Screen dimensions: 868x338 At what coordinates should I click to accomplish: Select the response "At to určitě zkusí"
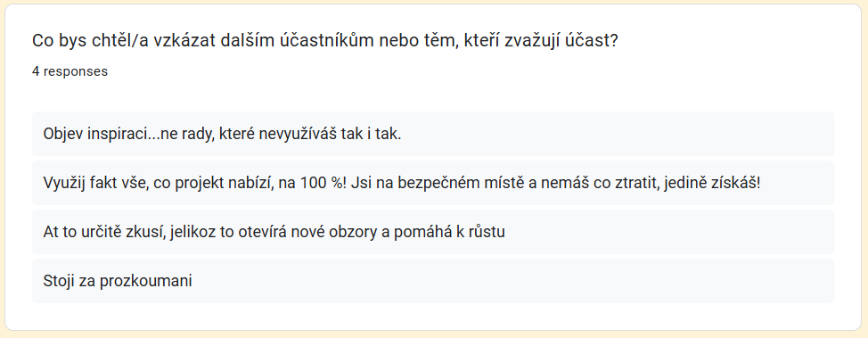(432, 232)
